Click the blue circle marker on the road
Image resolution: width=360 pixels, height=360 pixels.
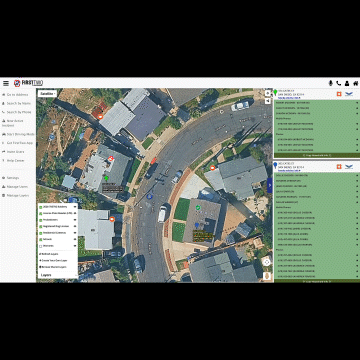click(149, 196)
